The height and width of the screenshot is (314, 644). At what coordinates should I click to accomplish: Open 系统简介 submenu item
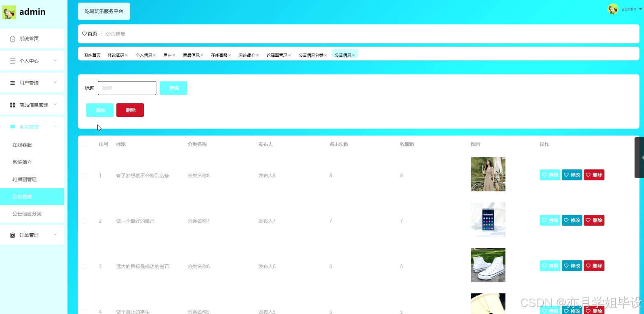pyautogui.click(x=32, y=162)
